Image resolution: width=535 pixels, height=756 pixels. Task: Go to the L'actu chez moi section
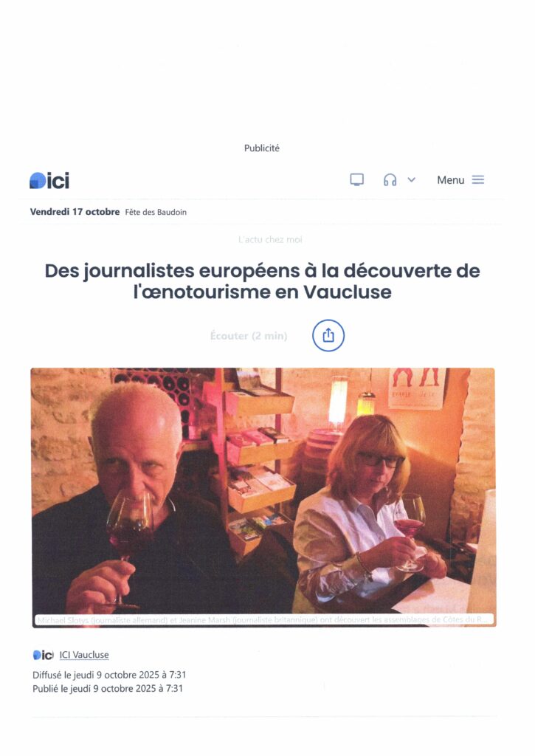270,240
